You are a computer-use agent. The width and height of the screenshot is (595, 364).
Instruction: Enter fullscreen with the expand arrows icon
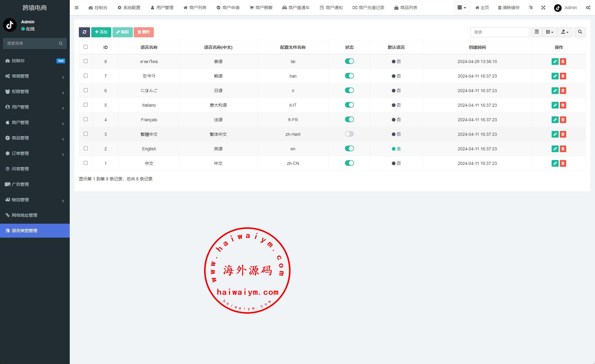[x=543, y=8]
